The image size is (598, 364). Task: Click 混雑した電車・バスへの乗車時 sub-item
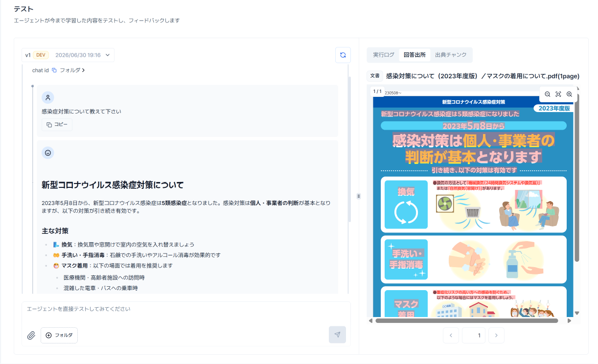click(x=100, y=288)
